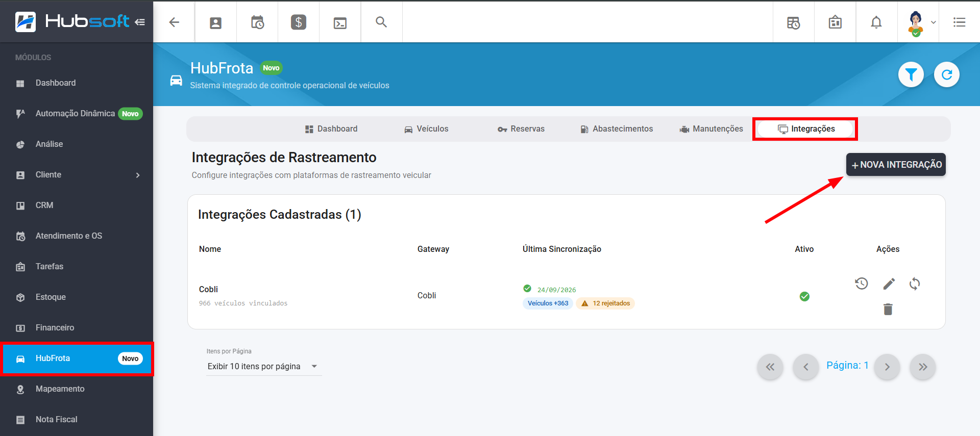Screen dimensions: 980x436
Task: Open the notifications bell
Action: [876, 22]
